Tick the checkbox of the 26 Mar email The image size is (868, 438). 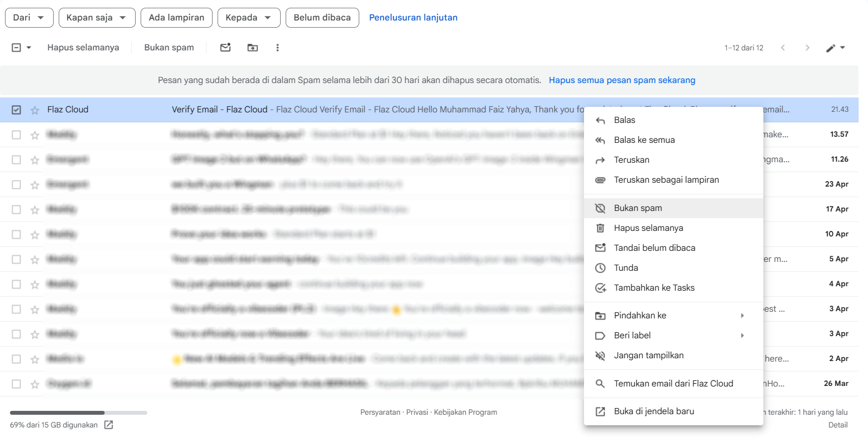pos(17,384)
